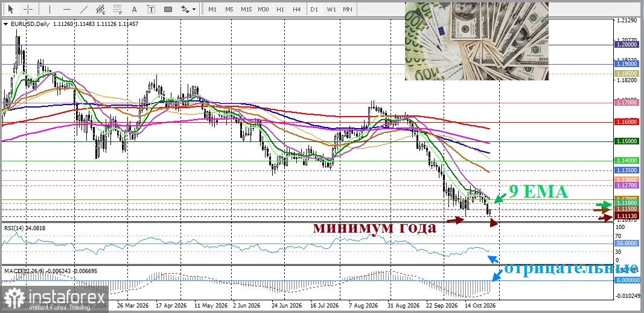Screen dimensions: 644x313
Task: Select the 1.20000 price level tag
Action: (626, 44)
